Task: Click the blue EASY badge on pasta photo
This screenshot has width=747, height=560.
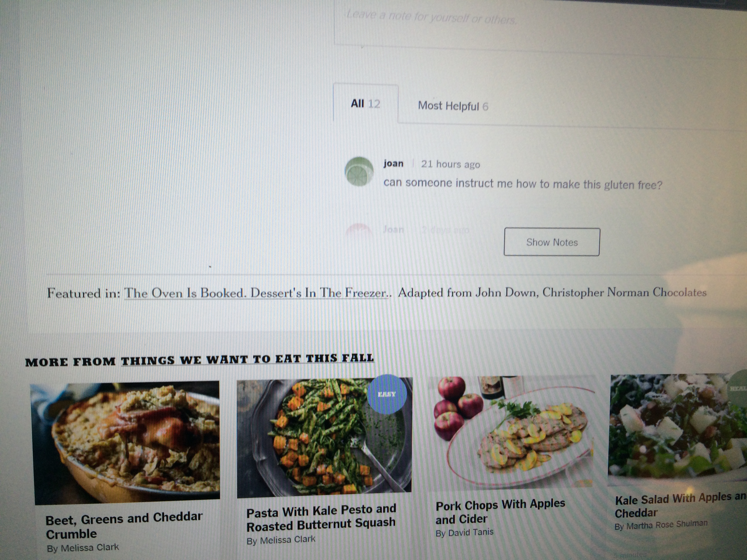Action: (x=386, y=394)
